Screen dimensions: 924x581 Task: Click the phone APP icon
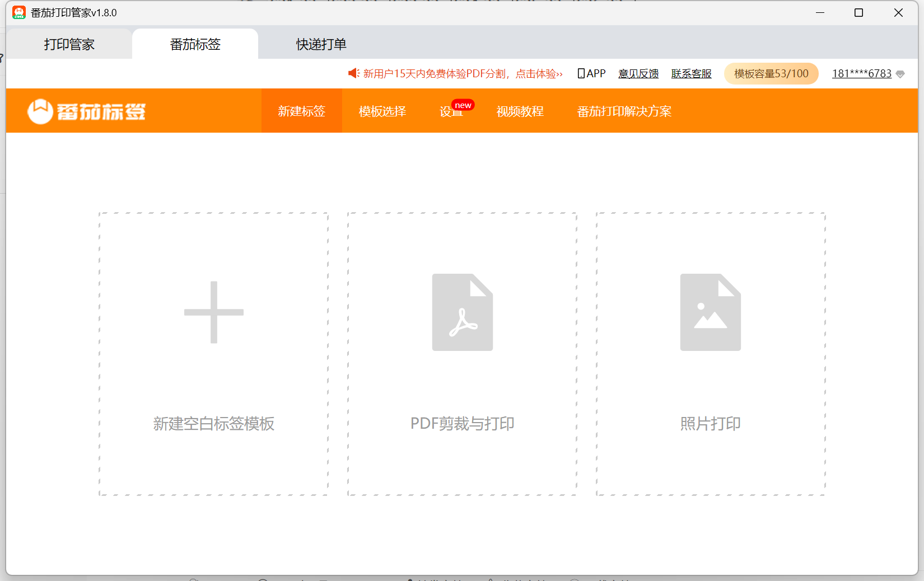coord(581,73)
